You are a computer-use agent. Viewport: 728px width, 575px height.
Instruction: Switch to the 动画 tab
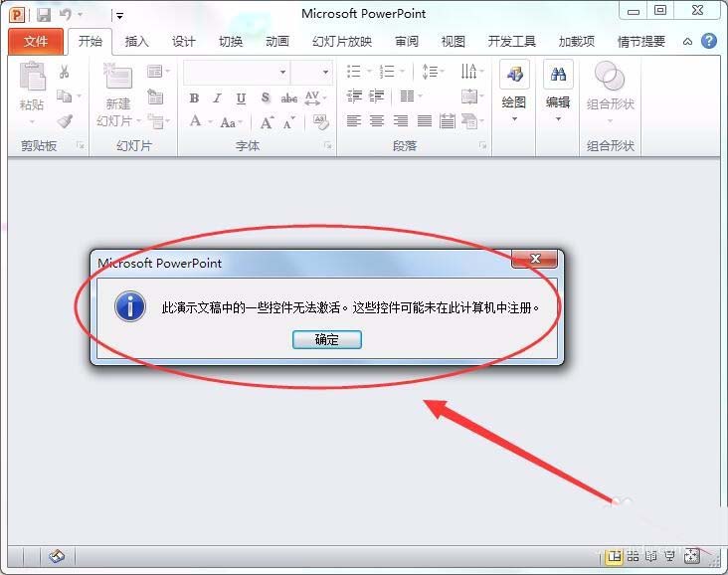[x=277, y=42]
